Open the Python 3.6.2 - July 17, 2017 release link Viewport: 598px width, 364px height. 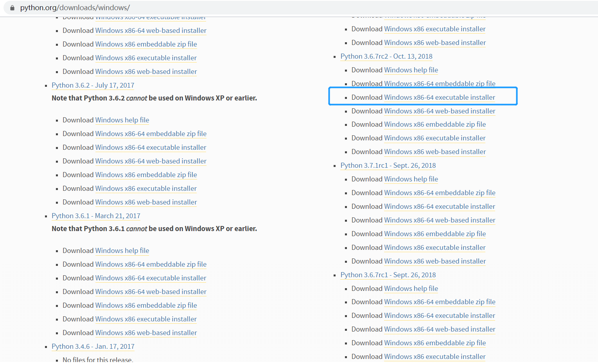pyautogui.click(x=93, y=85)
